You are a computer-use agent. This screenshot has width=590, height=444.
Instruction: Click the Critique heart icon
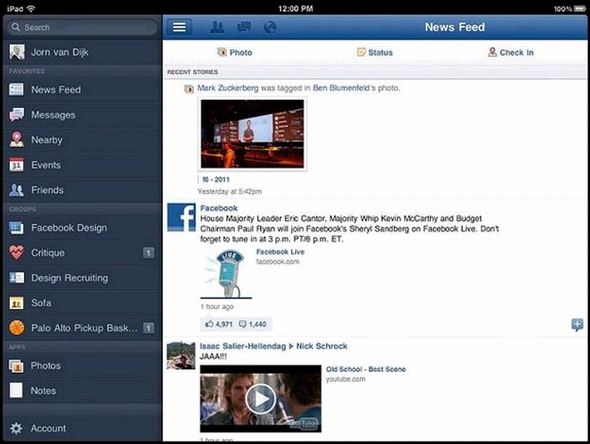click(x=17, y=252)
